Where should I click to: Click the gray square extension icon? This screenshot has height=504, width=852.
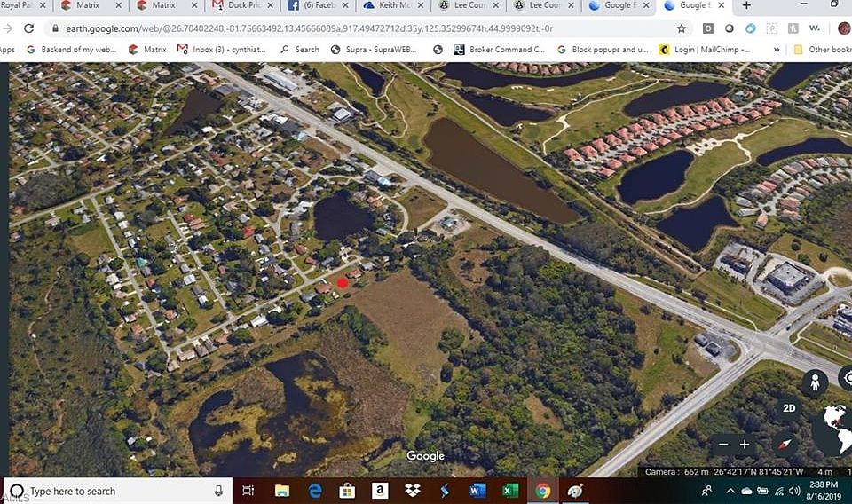point(707,28)
